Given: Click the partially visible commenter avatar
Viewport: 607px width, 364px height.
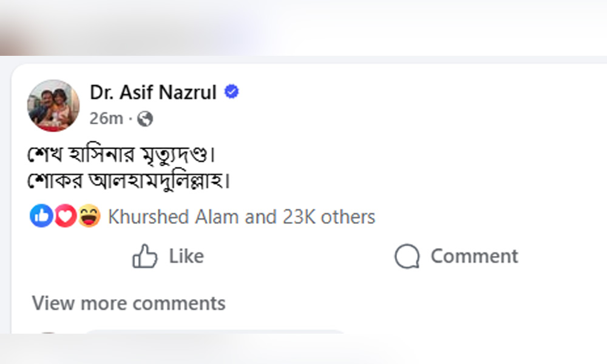Looking at the screenshot, I should tap(47, 333).
